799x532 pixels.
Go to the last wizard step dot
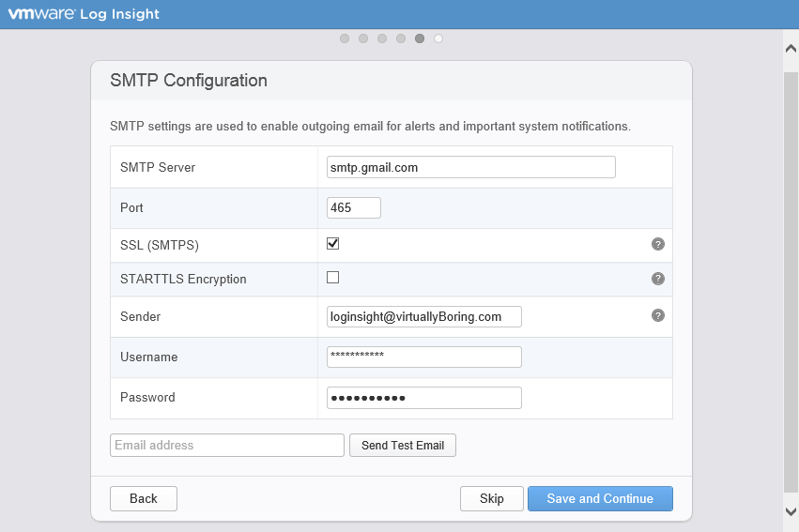pyautogui.click(x=438, y=38)
